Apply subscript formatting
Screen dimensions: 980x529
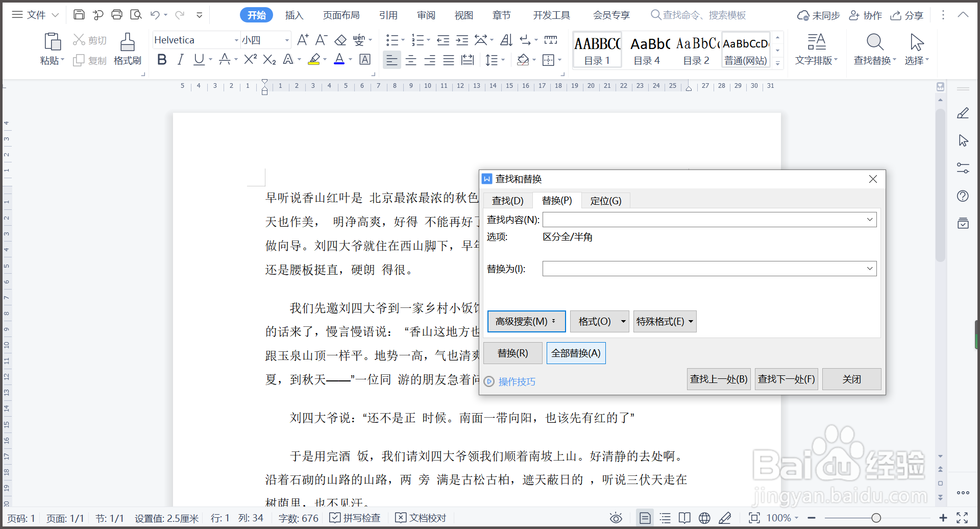269,60
